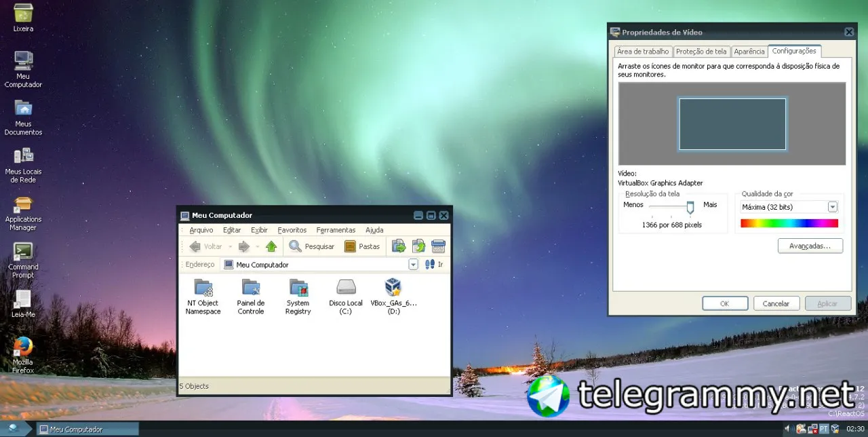Viewport: 868px width, 437px height.
Task: Open the Ferramentas menu
Action: coord(336,230)
